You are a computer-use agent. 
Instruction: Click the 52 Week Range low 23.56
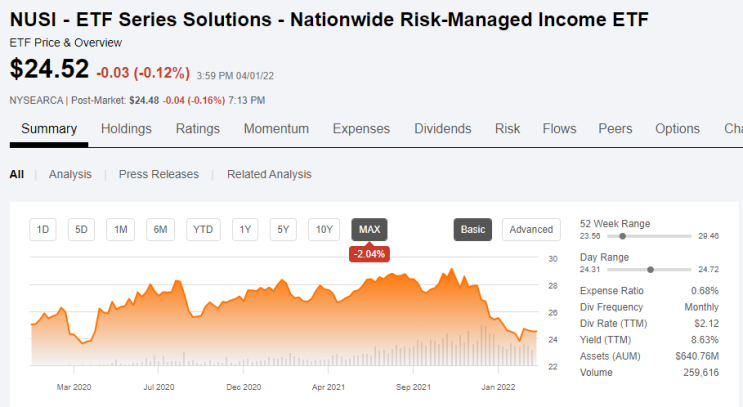(x=590, y=236)
